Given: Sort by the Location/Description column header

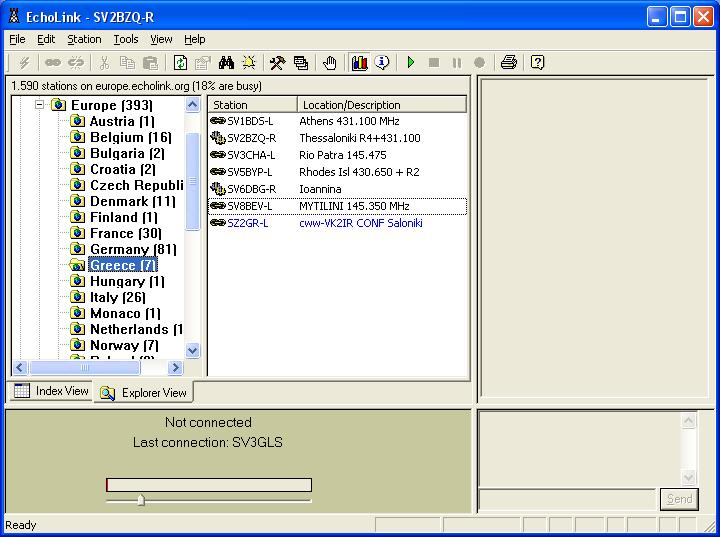Looking at the screenshot, I should click(382, 105).
